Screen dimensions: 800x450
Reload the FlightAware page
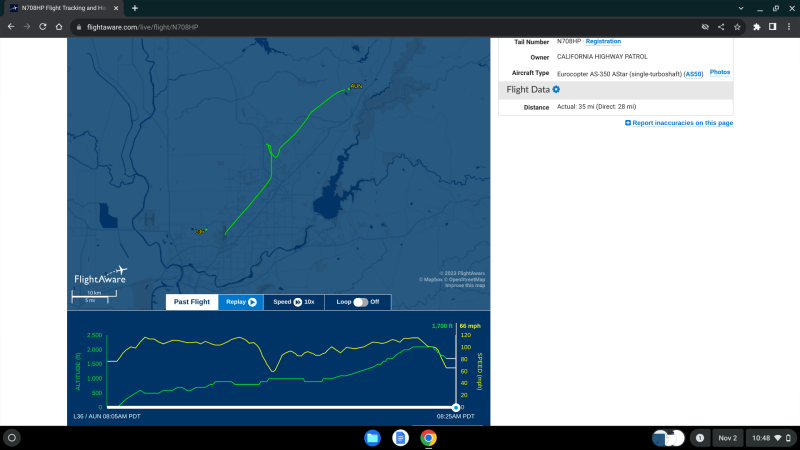tap(43, 27)
